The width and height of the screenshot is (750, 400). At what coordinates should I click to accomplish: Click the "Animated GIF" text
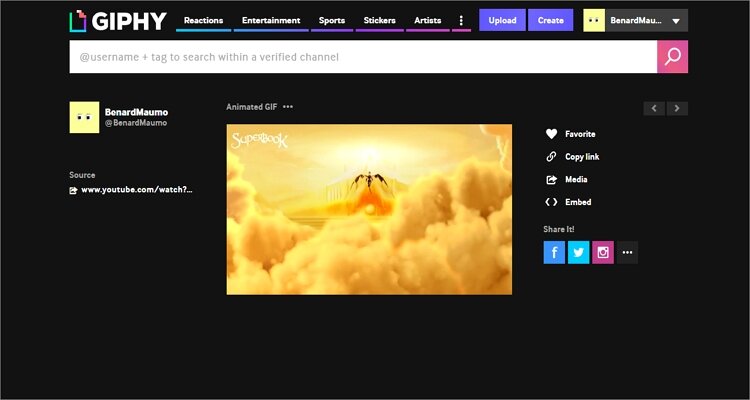[252, 107]
